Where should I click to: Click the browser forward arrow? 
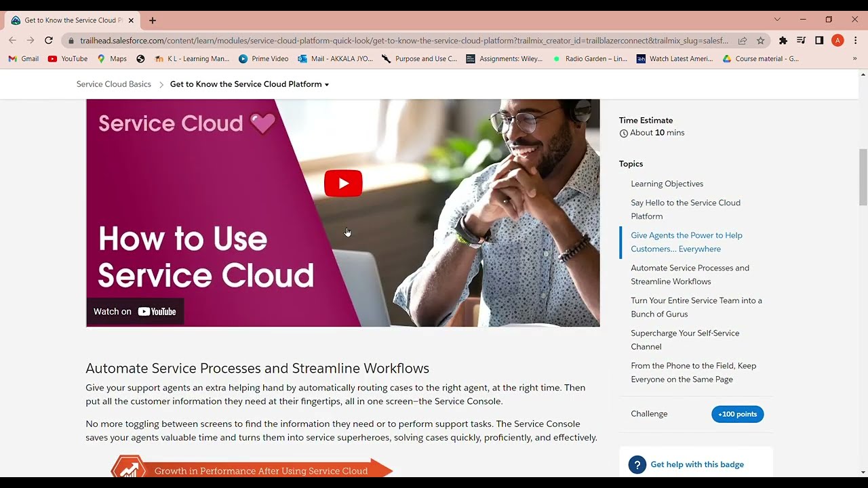(31, 41)
